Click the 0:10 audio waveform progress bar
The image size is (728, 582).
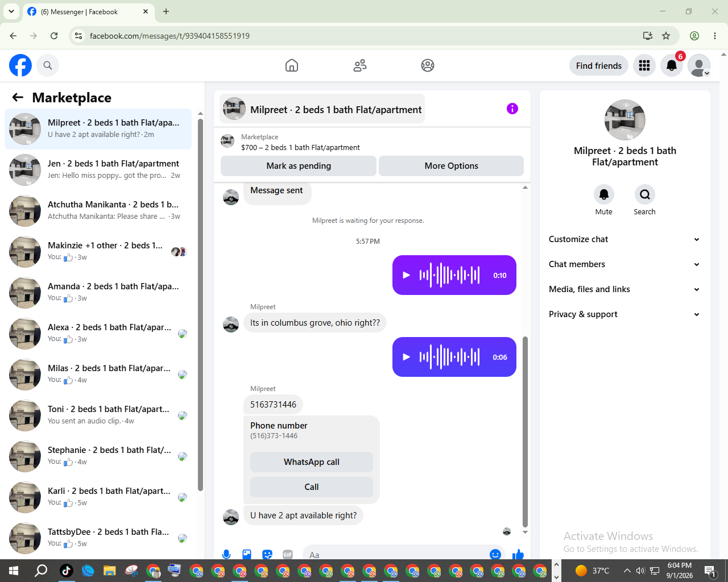coord(449,275)
